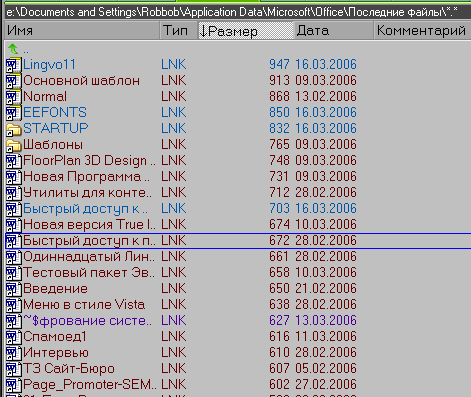Click date 05.02.2006 in ТЗ Сайт-Бюро row
The width and height of the screenshot is (471, 397).
[326, 369]
